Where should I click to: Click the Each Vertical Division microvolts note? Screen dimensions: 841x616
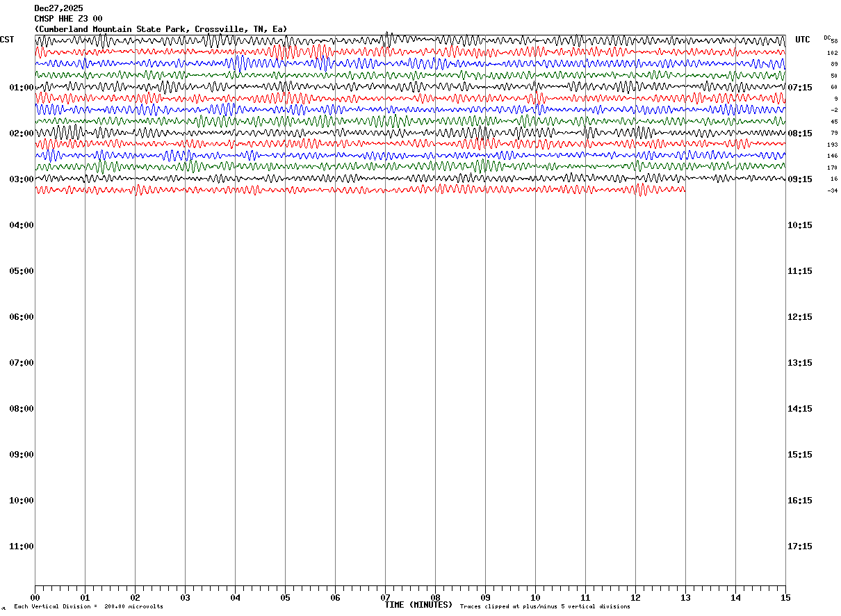pyautogui.click(x=88, y=607)
